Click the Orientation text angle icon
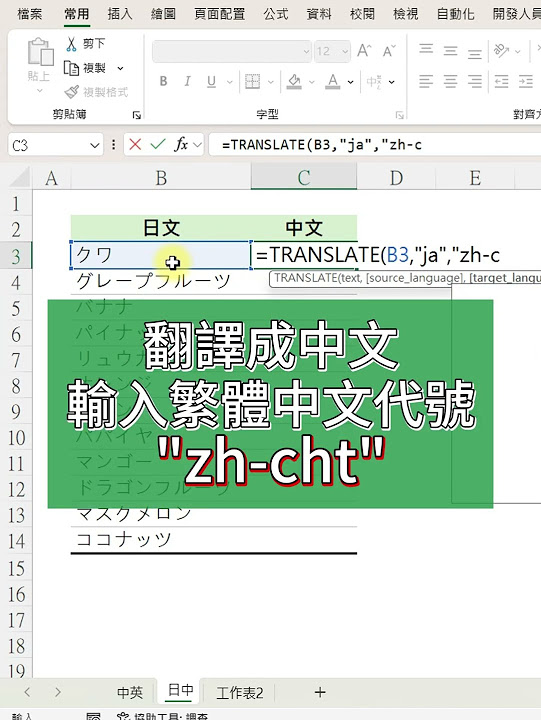The width and height of the screenshot is (541, 720). click(x=501, y=51)
